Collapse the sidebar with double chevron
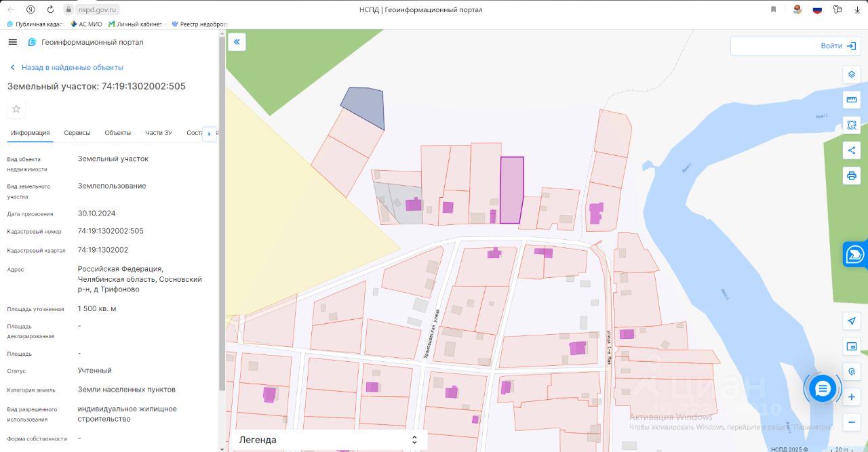Image resolution: width=868 pixels, height=452 pixels. pyautogui.click(x=237, y=42)
